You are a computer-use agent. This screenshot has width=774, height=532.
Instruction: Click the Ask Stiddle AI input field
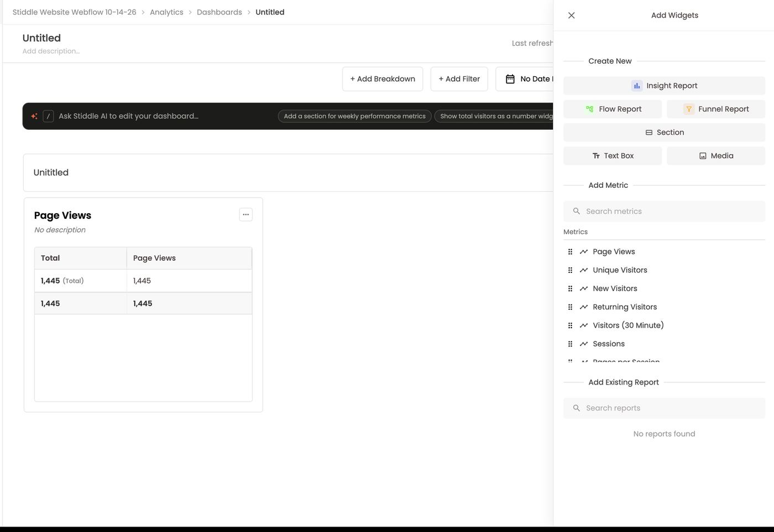128,116
